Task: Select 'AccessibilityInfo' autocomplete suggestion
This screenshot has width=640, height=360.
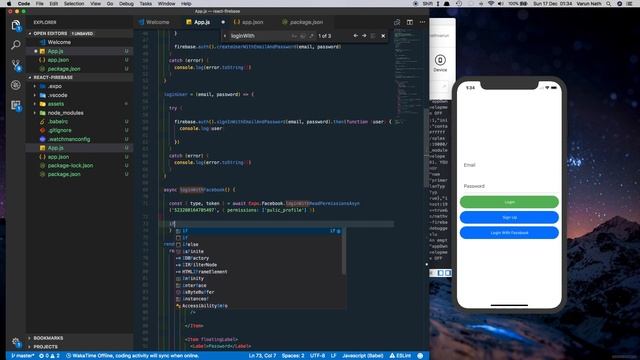Action: [x=258, y=306]
